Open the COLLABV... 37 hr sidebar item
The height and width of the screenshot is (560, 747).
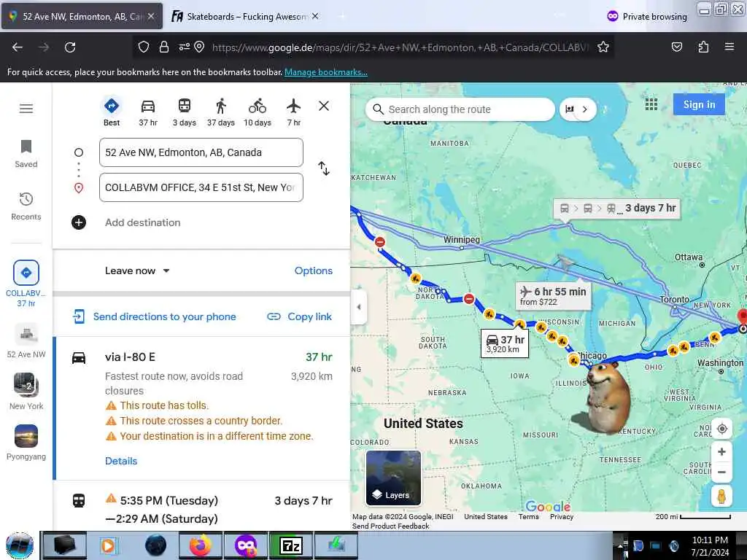pos(26,284)
